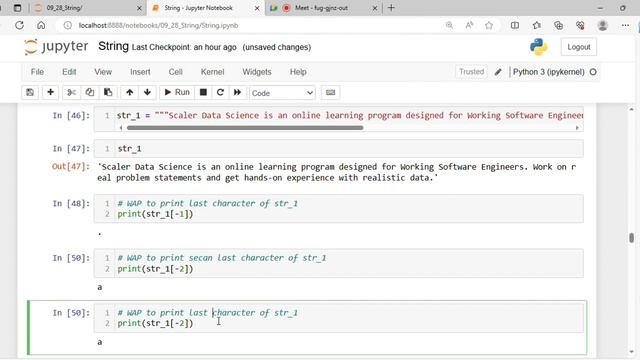
Task: Open the browser profile avatar
Action: (602, 25)
